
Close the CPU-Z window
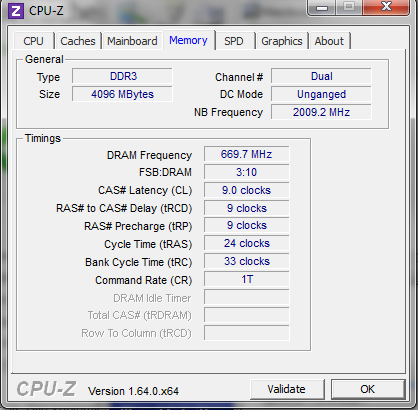point(386,7)
